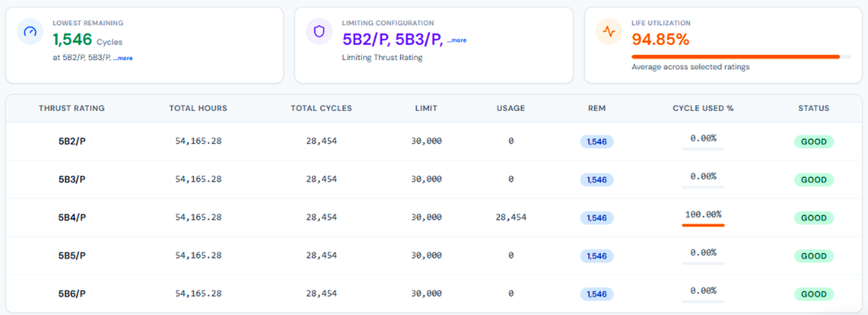This screenshot has width=868, height=315.
Task: Click GOOD status badge in 5B5/P row
Action: click(x=814, y=256)
